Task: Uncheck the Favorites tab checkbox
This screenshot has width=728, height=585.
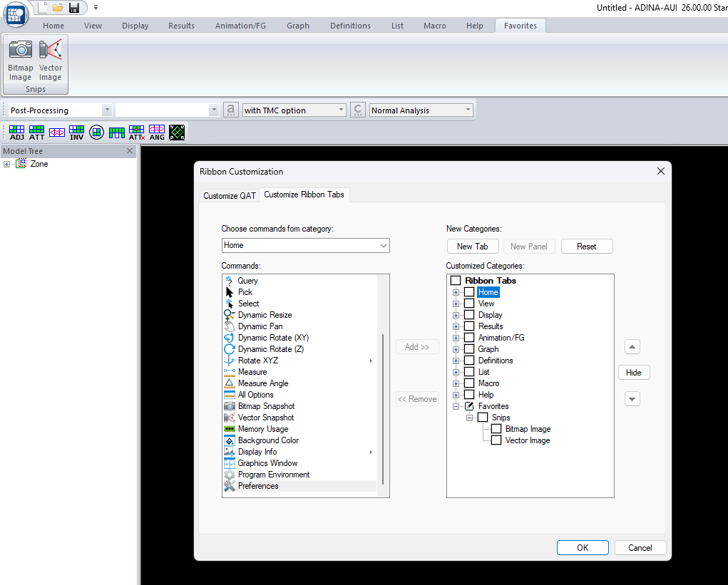Action: pyautogui.click(x=469, y=406)
